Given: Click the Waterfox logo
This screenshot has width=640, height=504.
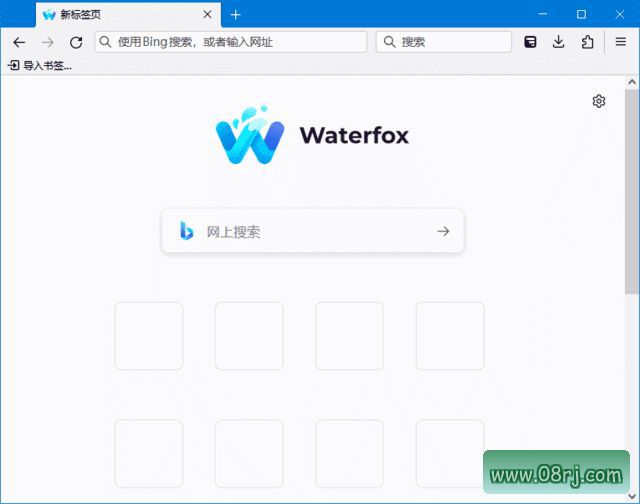Looking at the screenshot, I should tap(312, 136).
